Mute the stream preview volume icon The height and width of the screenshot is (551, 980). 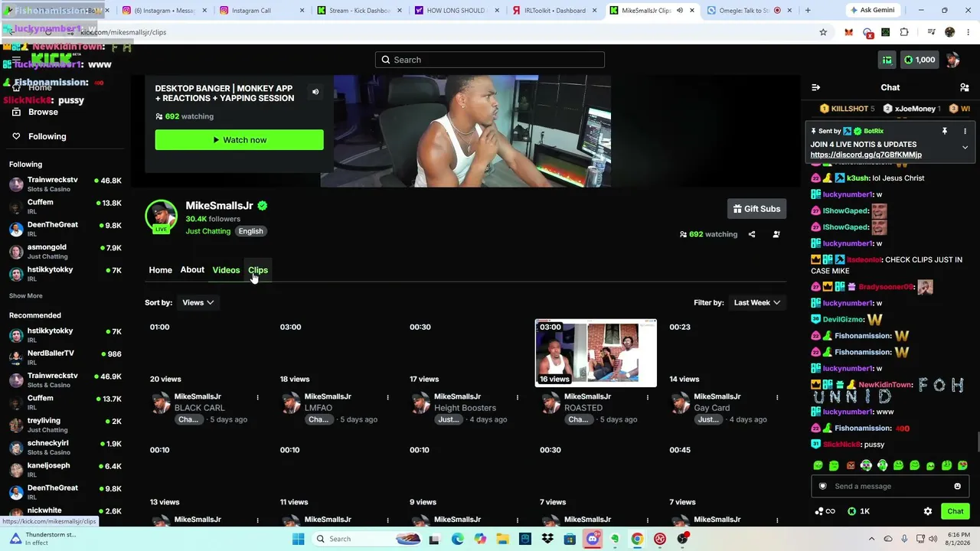tap(315, 92)
